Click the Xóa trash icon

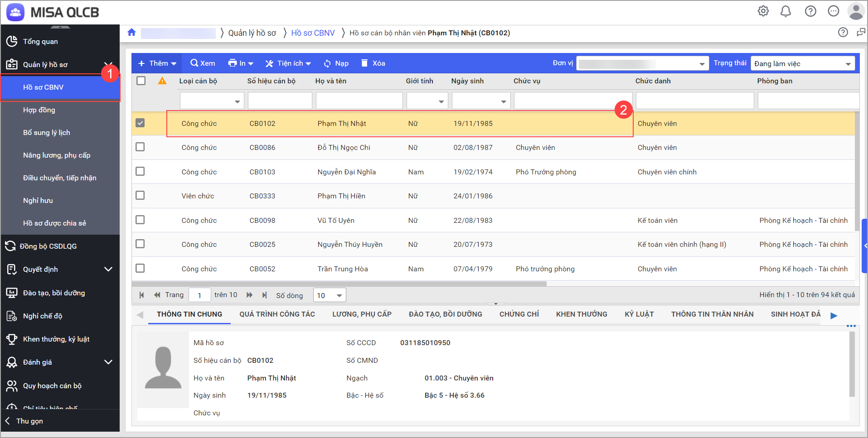[364, 63]
